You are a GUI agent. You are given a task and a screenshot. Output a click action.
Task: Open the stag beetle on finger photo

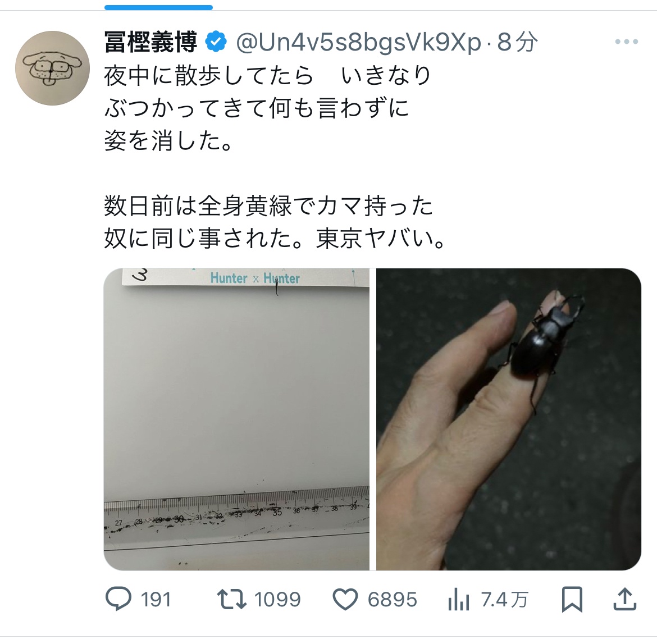click(x=509, y=419)
